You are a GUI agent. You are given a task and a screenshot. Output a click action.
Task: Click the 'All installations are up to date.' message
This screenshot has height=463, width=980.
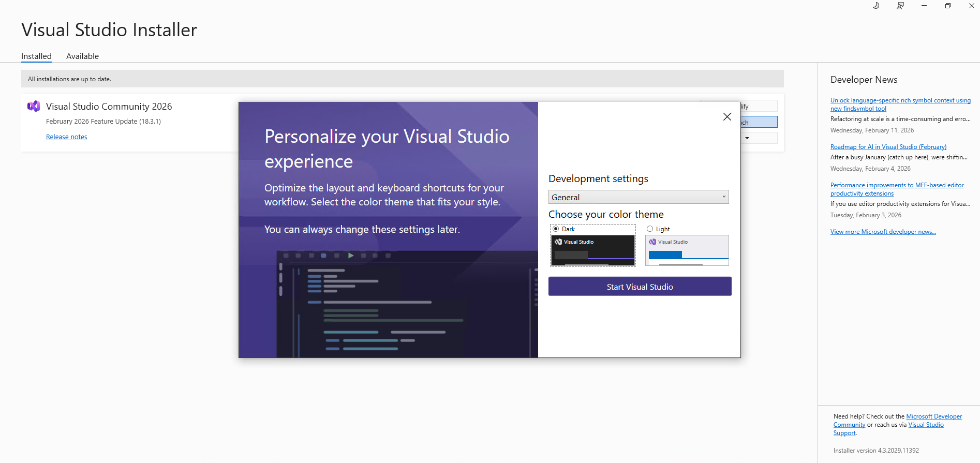pyautogui.click(x=69, y=79)
